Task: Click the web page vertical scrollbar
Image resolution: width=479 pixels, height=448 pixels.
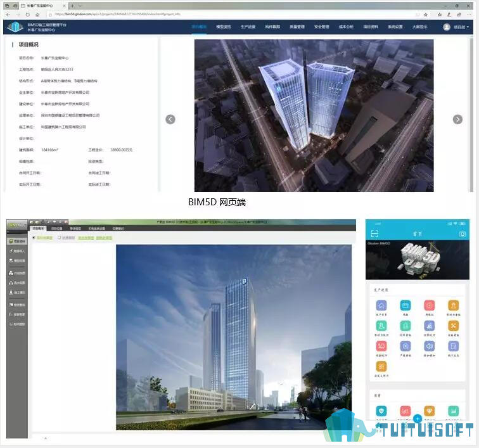Action: pos(471,113)
